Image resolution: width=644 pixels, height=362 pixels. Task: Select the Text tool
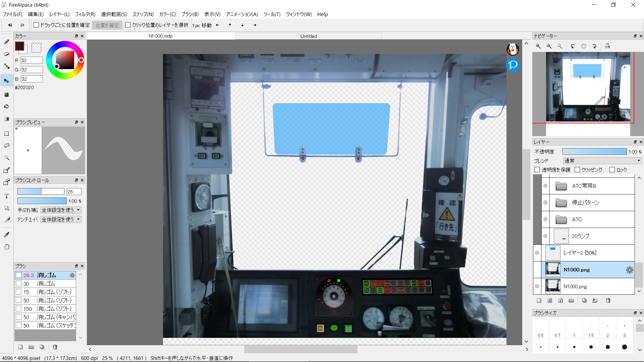[6, 196]
